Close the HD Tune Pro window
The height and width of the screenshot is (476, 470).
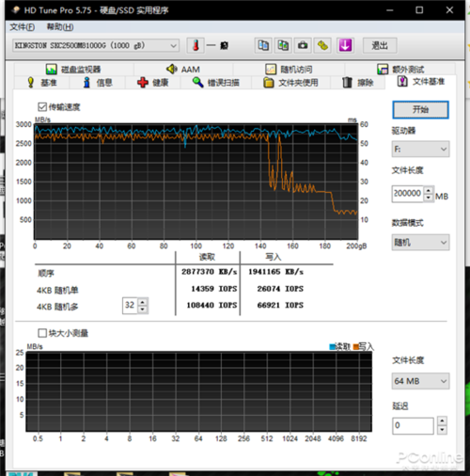449,10
